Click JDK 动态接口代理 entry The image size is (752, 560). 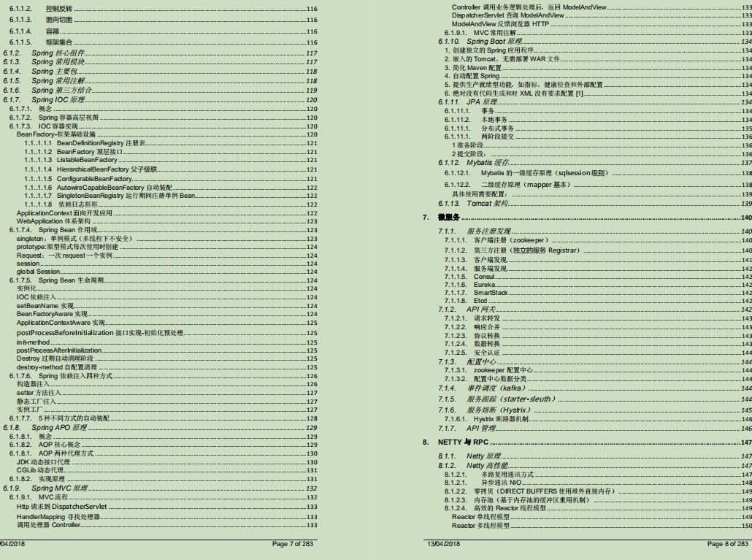167,462
